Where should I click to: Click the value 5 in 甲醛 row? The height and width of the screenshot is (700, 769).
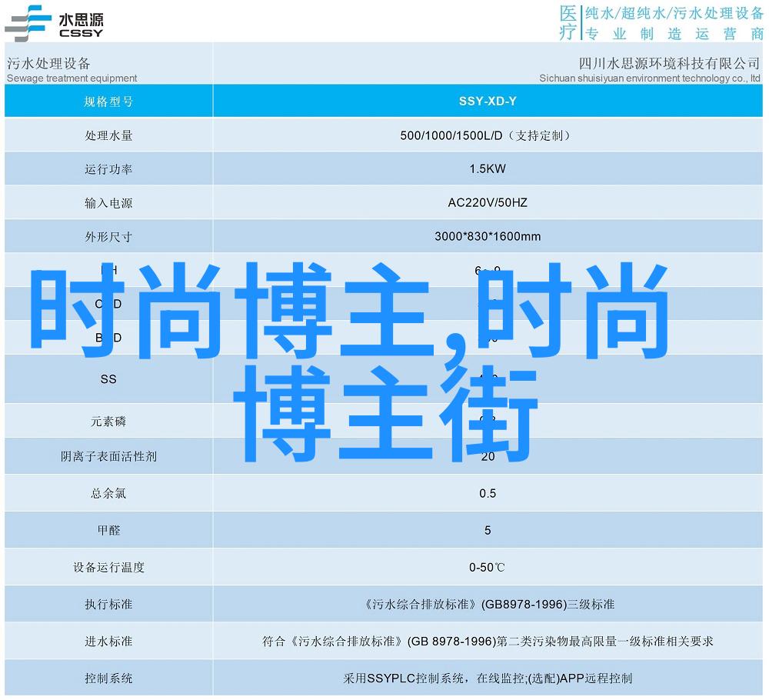coord(488,530)
